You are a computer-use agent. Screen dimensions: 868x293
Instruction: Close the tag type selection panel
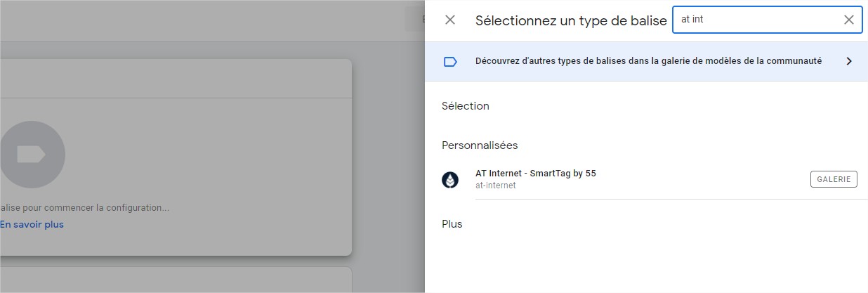click(x=450, y=20)
